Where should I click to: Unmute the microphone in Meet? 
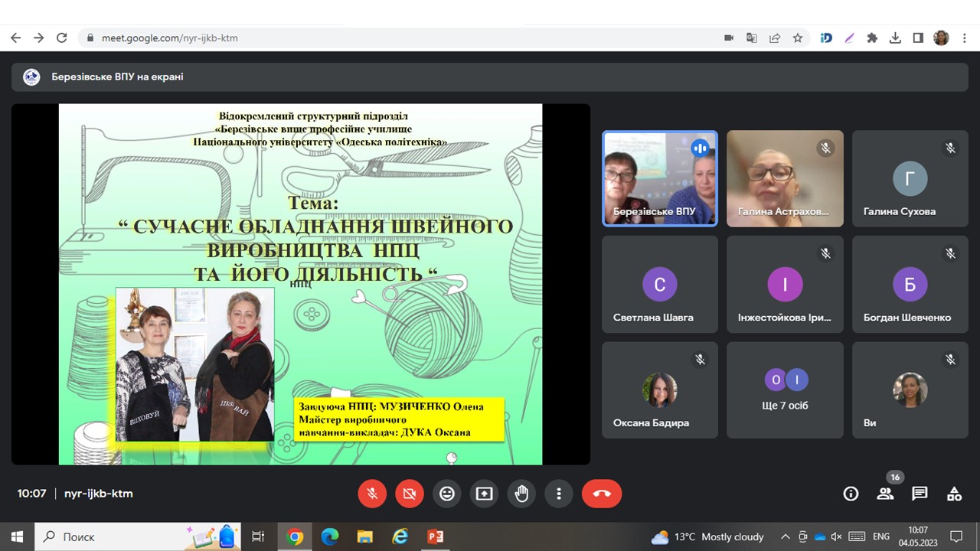[x=372, y=494]
